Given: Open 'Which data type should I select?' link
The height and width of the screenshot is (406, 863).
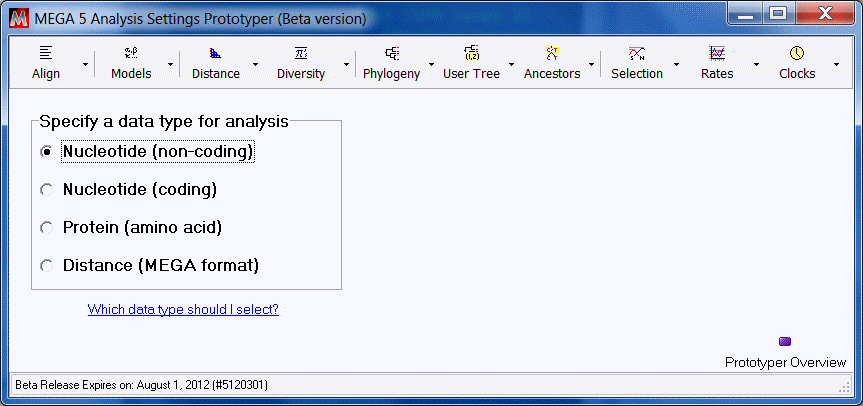Looking at the screenshot, I should tap(183, 309).
